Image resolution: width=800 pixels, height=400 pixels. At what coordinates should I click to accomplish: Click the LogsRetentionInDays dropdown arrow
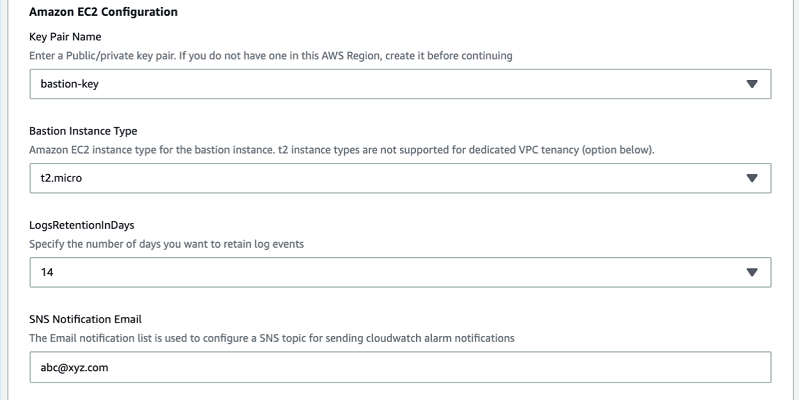(x=752, y=272)
